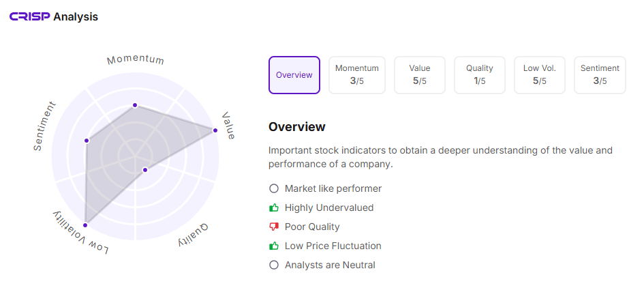Click the neutral circle beside Market like performer
Image resolution: width=644 pixels, height=286 pixels.
pos(274,188)
